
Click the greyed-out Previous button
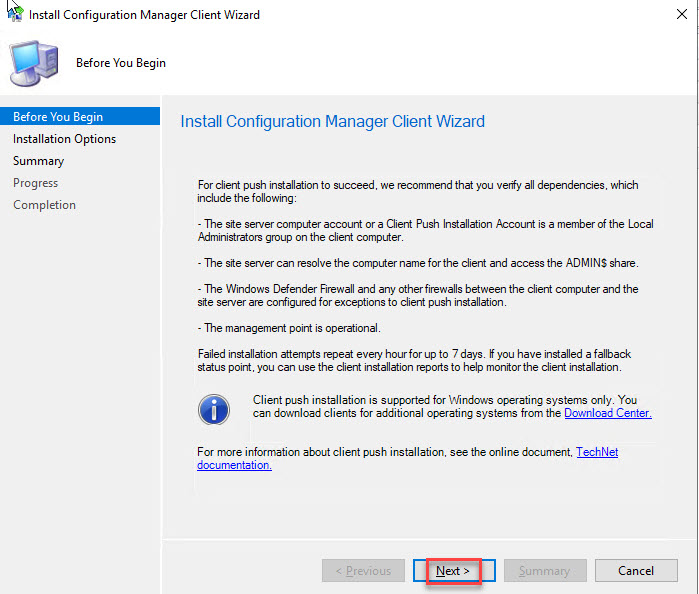click(x=363, y=571)
